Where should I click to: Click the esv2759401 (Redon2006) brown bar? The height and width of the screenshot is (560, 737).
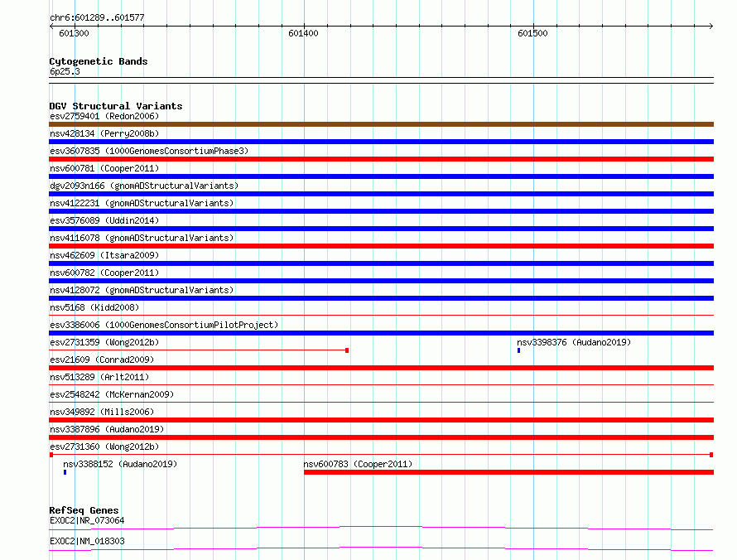tap(381, 124)
